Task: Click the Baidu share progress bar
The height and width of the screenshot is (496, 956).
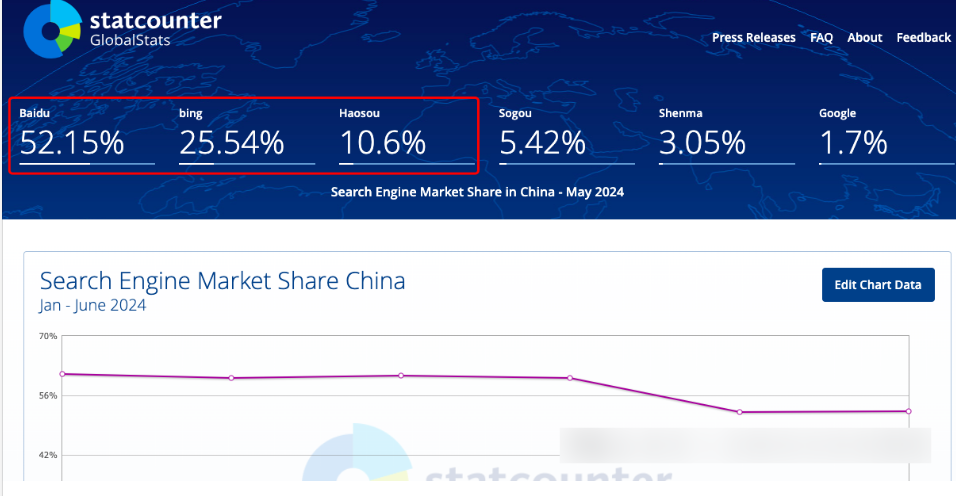Action: 87,163
